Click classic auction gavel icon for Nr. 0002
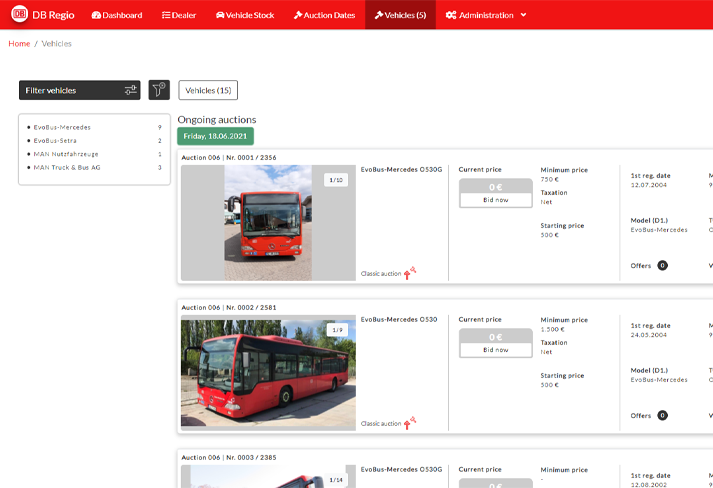Image resolution: width=713 pixels, height=488 pixels. (410, 423)
